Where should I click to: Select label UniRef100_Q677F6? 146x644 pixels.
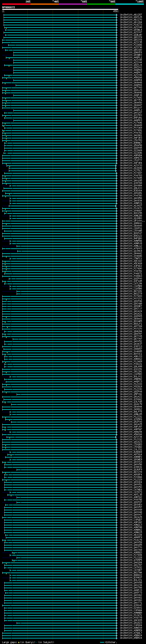pyautogui.click(x=131, y=100)
